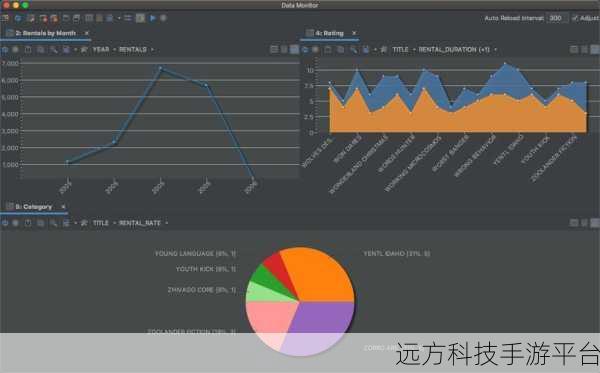Select the table view icon in Rentals by Month

point(274,49)
